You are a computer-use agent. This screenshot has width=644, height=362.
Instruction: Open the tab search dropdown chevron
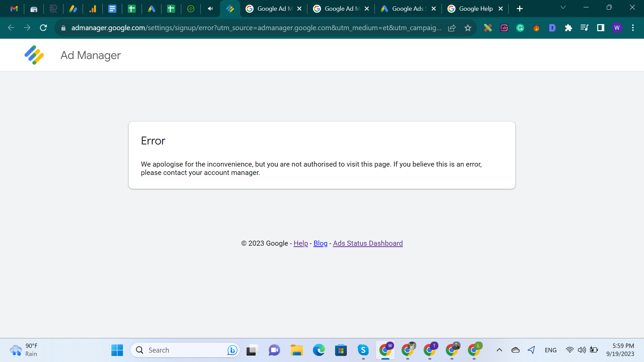tap(563, 7)
